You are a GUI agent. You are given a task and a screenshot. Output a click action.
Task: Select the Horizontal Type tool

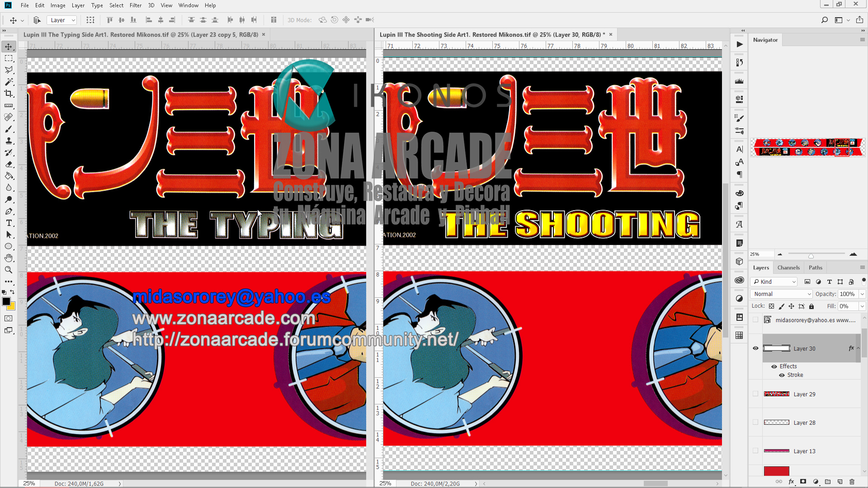point(9,223)
